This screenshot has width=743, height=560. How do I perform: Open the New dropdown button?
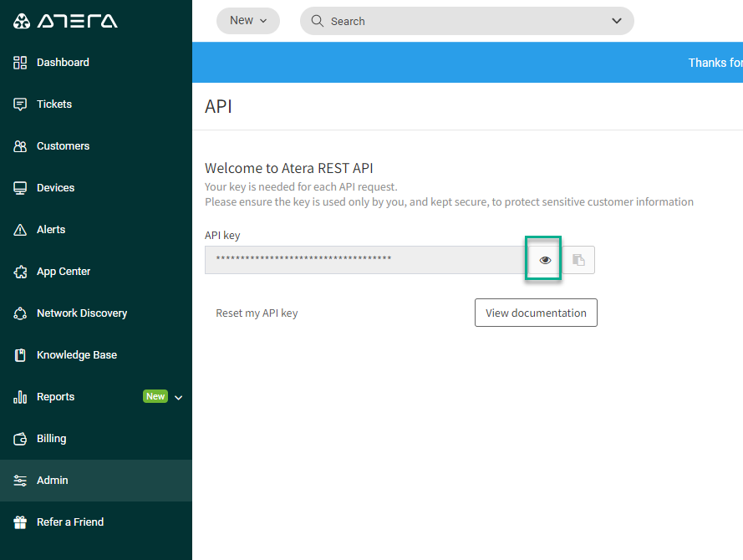(x=248, y=21)
